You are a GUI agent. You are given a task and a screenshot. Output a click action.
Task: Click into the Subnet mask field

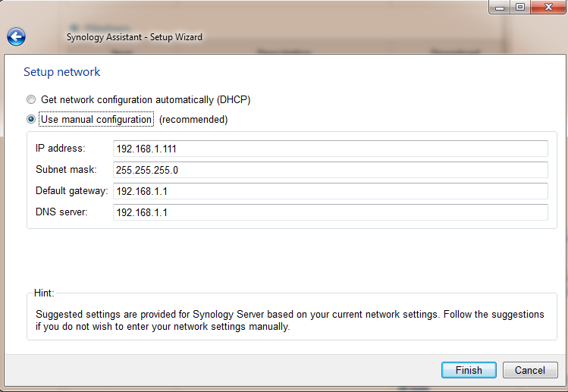click(330, 170)
